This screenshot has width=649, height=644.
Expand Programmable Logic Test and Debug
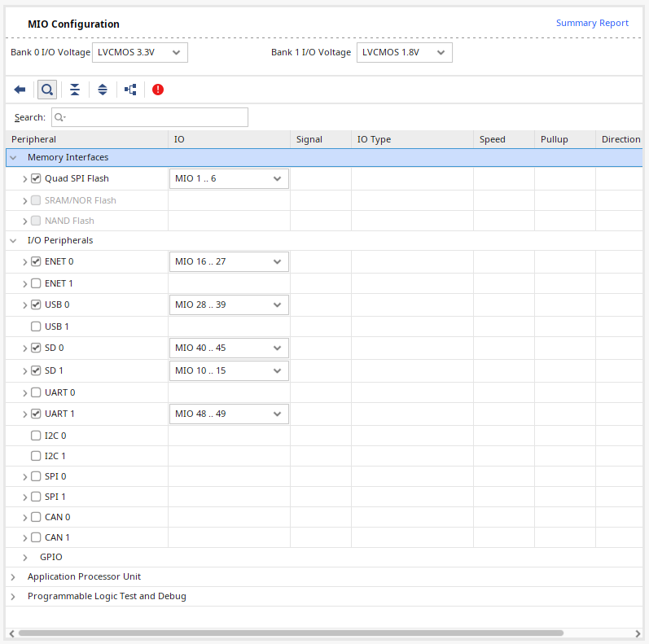pos(13,597)
